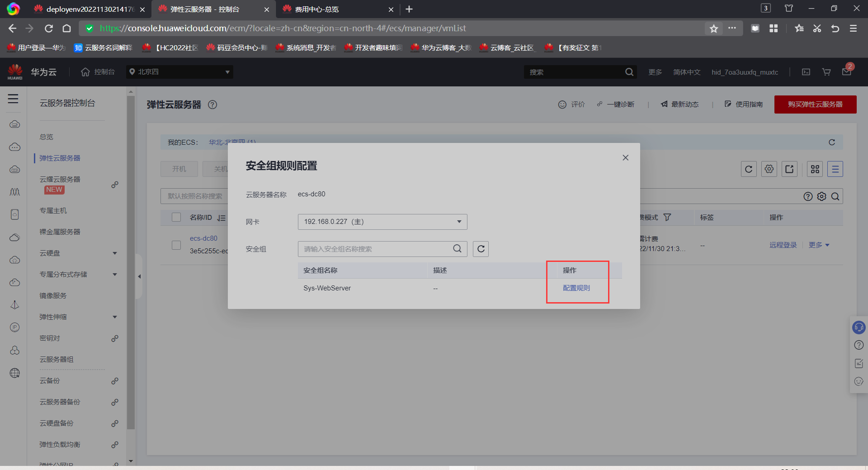Viewport: 868px width, 470px height.
Task: Open 最新动态 announcements
Action: point(679,104)
